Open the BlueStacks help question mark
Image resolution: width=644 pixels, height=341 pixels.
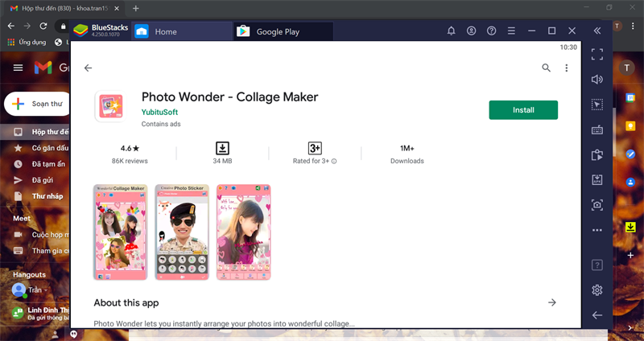pyautogui.click(x=491, y=31)
